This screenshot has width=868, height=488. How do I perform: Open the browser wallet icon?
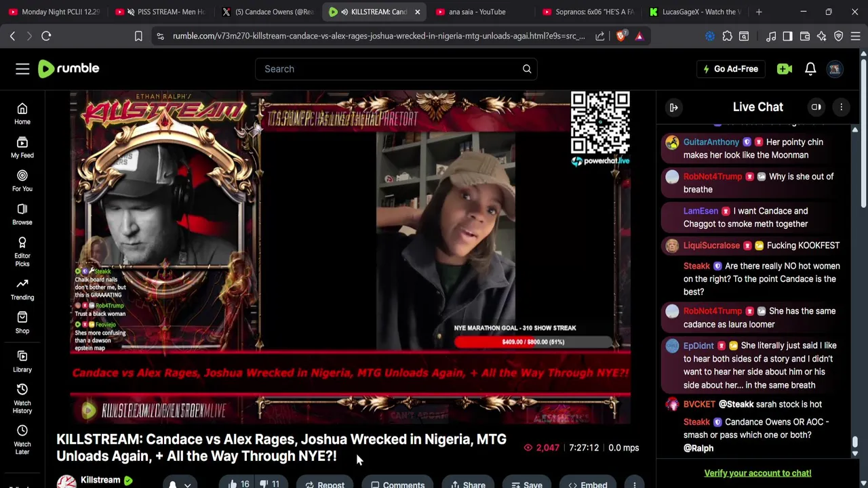click(805, 36)
